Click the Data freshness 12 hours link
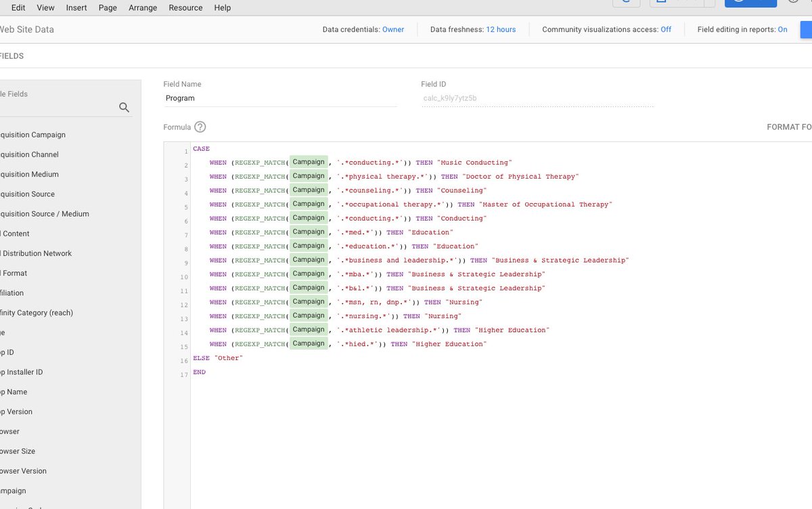Viewport: 812px width, 509px height. (x=501, y=29)
